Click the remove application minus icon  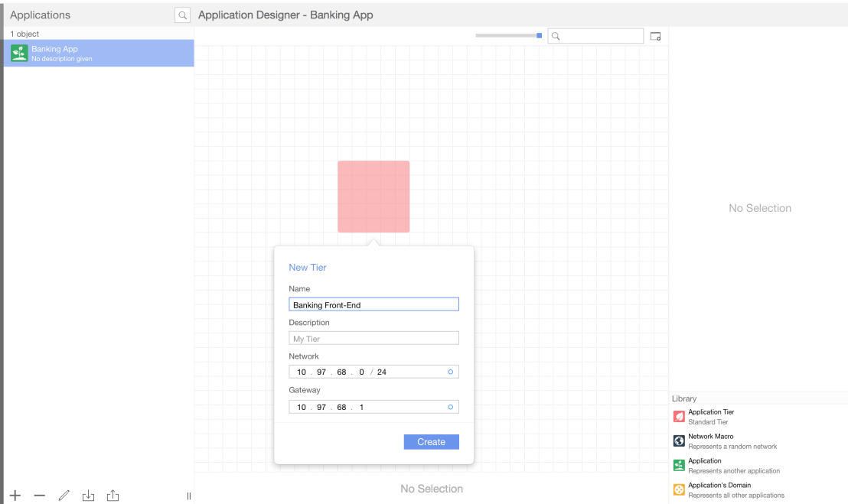coord(40,496)
